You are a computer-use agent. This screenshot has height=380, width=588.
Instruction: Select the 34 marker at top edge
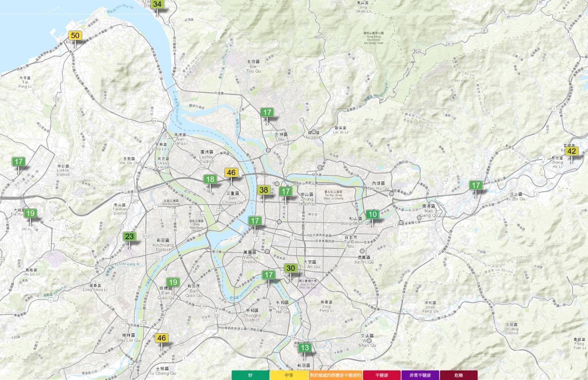tap(157, 4)
